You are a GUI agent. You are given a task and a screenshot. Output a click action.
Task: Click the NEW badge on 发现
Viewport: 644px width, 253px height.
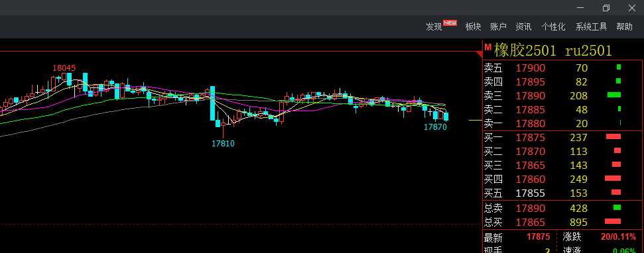coord(450,23)
